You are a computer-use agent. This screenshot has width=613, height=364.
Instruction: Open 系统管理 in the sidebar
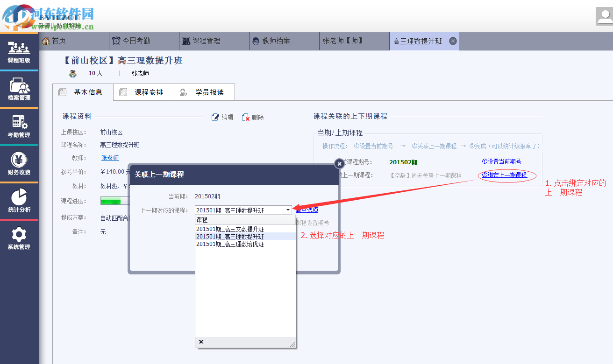(19, 238)
